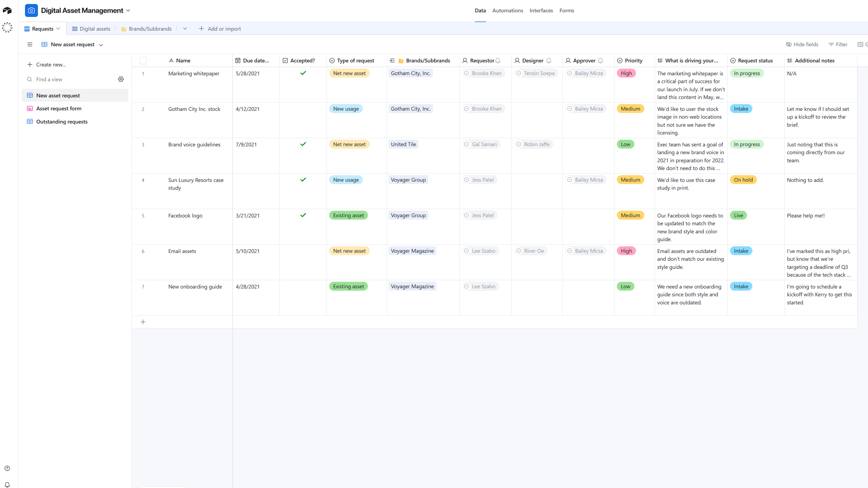Screen dimensions: 868x488
Task: Click the Hide fields eye icon
Action: coord(789,44)
